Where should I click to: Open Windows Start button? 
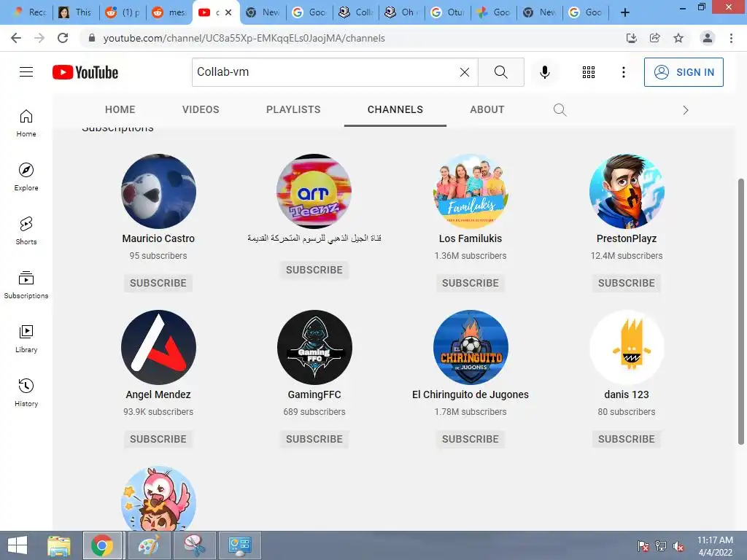pos(18,545)
